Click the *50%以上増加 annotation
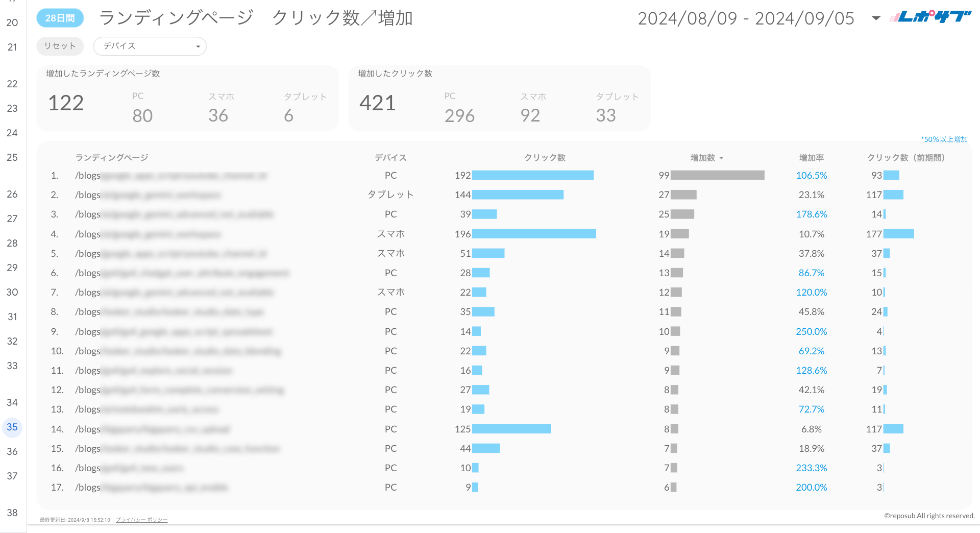Screen dimensions: 980x533 (x=944, y=139)
